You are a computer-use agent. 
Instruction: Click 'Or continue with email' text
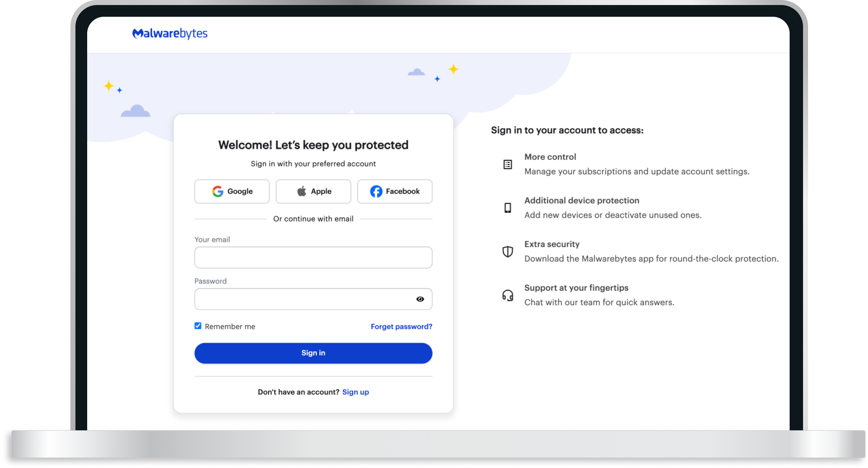(x=313, y=219)
